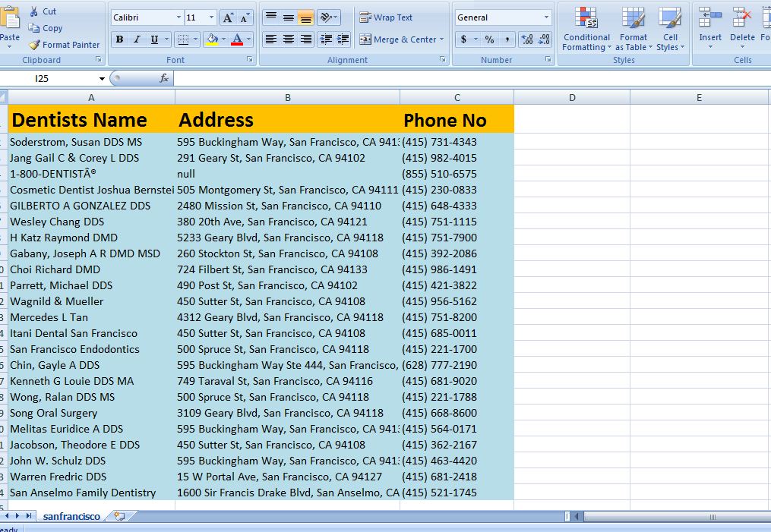
Task: Open the Cell Styles gallery
Action: tap(671, 30)
